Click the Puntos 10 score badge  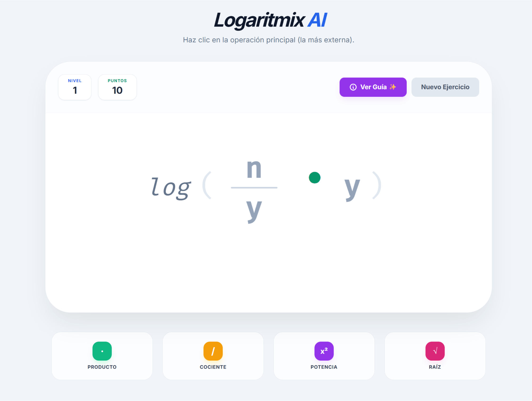117,87
